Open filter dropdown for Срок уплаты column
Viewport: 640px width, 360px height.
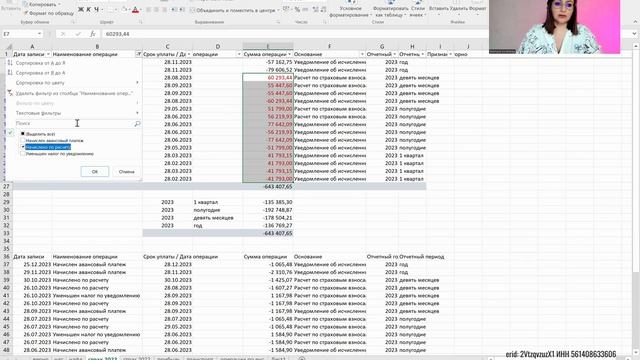point(189,54)
